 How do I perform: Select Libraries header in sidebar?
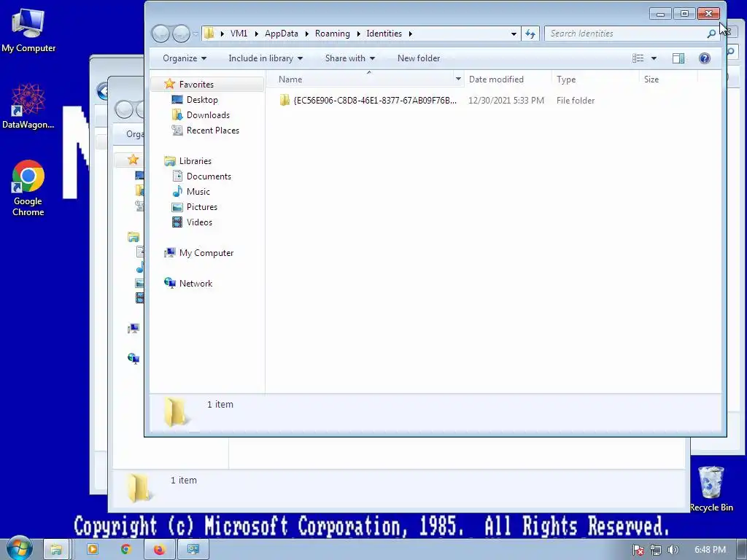pyautogui.click(x=196, y=161)
